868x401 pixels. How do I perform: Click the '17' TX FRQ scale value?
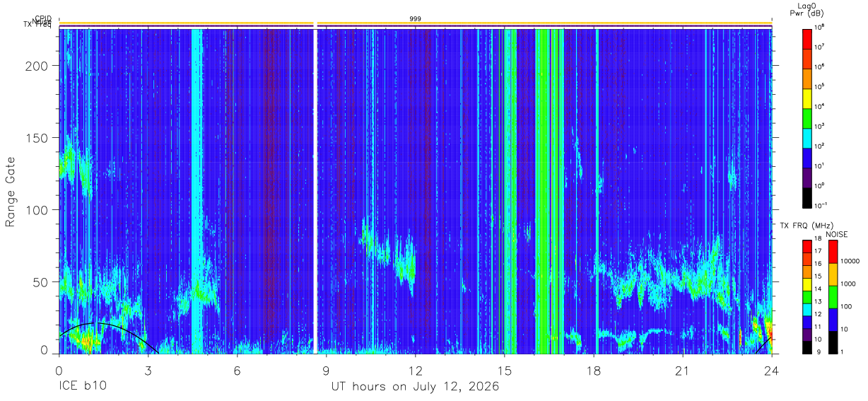click(x=819, y=251)
